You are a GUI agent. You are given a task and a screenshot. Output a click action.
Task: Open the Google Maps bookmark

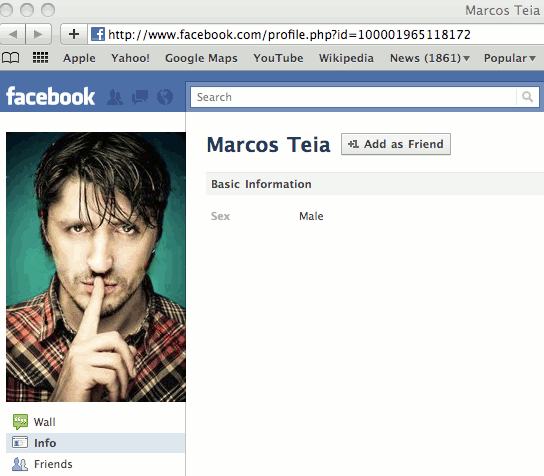click(x=201, y=58)
